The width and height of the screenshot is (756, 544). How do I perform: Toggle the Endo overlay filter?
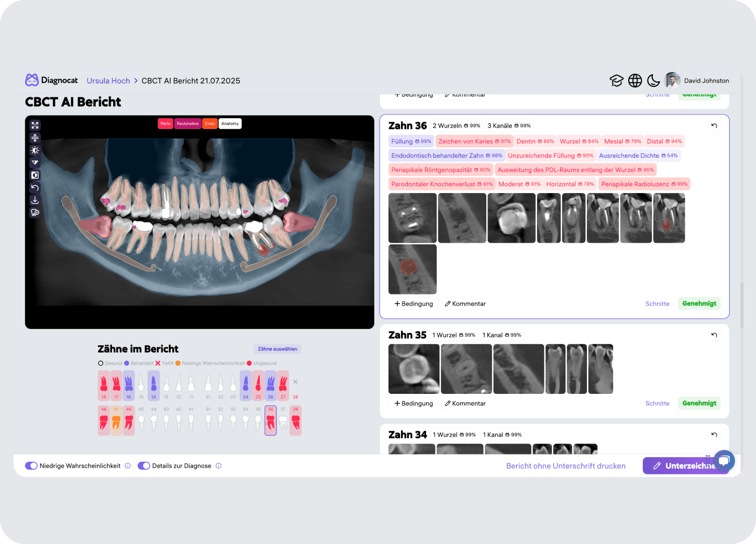pos(209,123)
